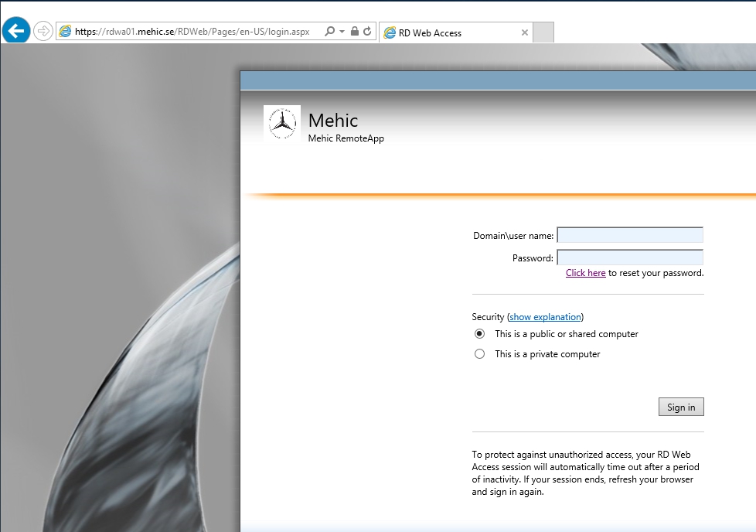Close the RD Web Access tab
The width and height of the screenshot is (756, 532).
[525, 32]
